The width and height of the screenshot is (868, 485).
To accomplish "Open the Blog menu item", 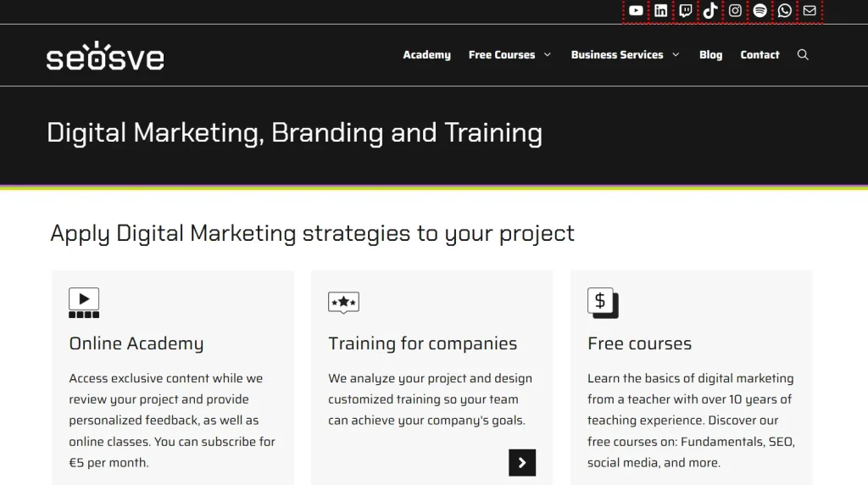I will click(x=711, y=55).
